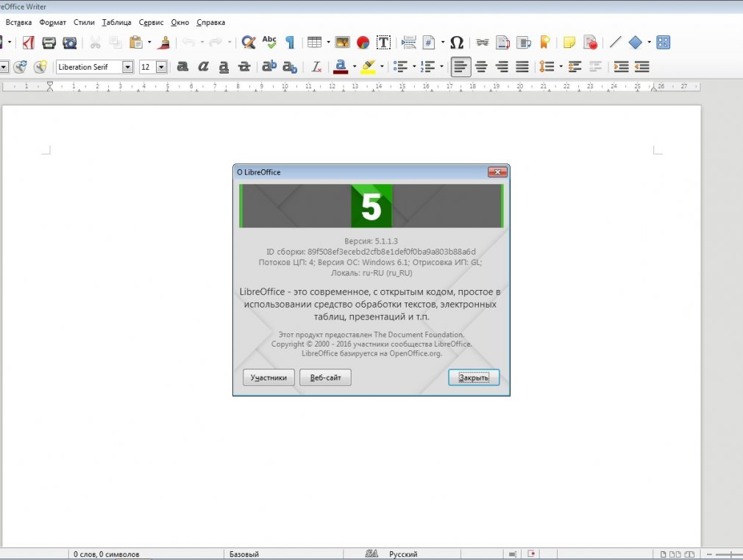The image size is (743, 560).
Task: Open the Таблица menu
Action: [x=116, y=22]
